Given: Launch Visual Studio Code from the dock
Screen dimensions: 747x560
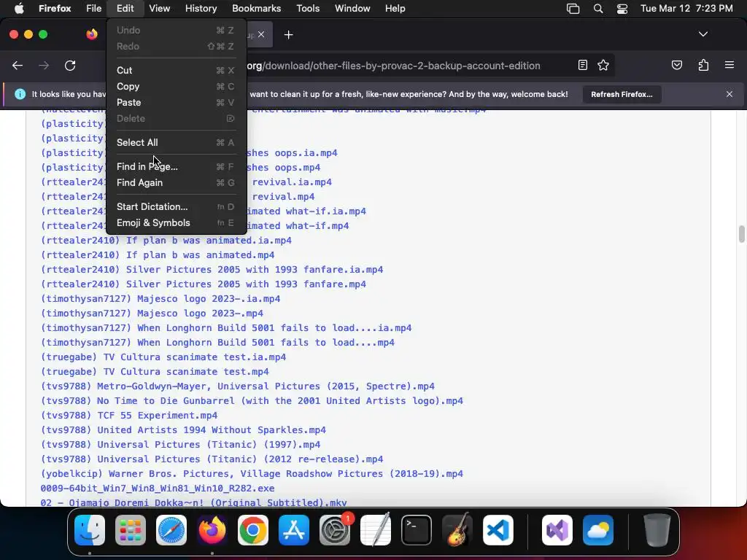Looking at the screenshot, I should pos(498,530).
